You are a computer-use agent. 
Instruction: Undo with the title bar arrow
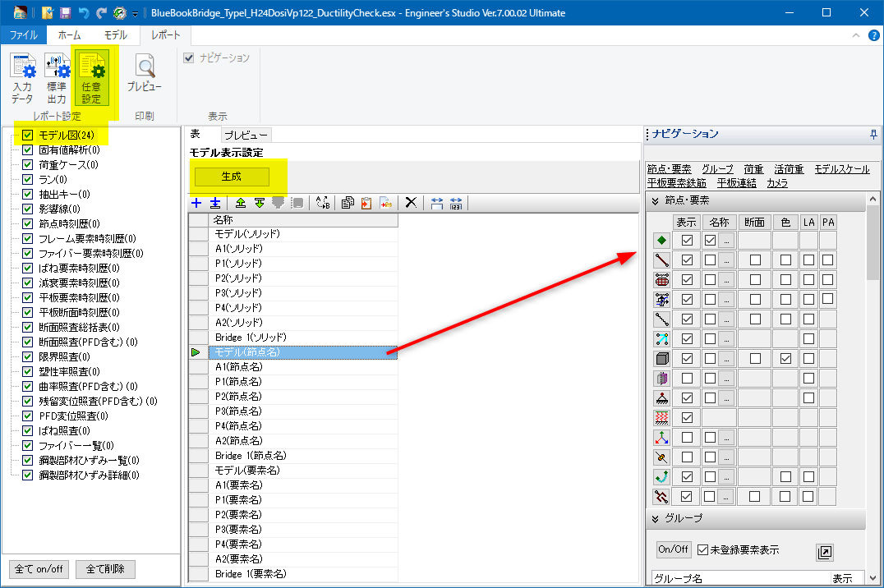(84, 12)
